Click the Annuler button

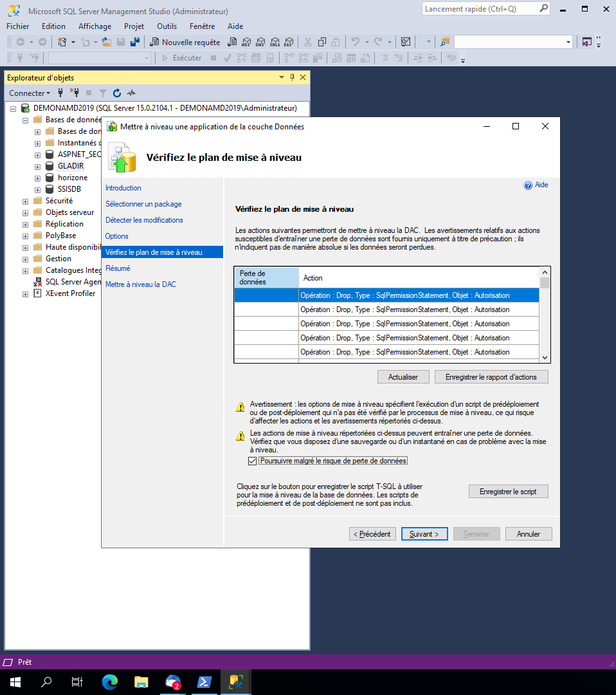coord(529,533)
